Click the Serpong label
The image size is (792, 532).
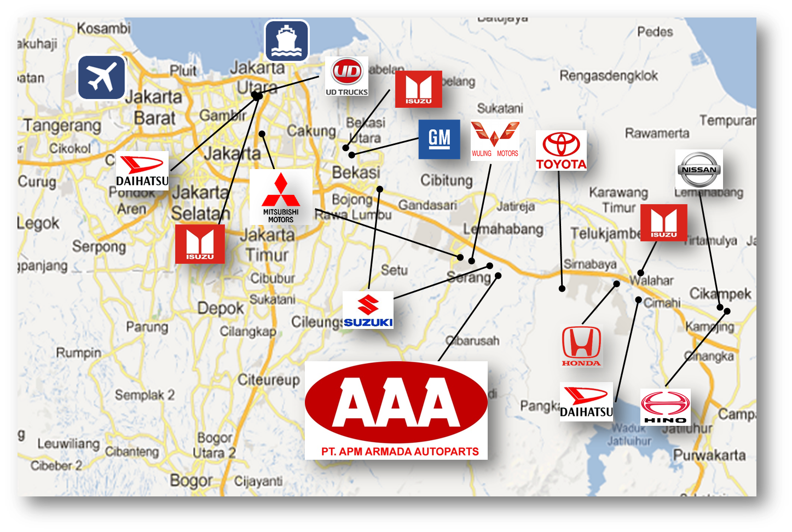99,247
